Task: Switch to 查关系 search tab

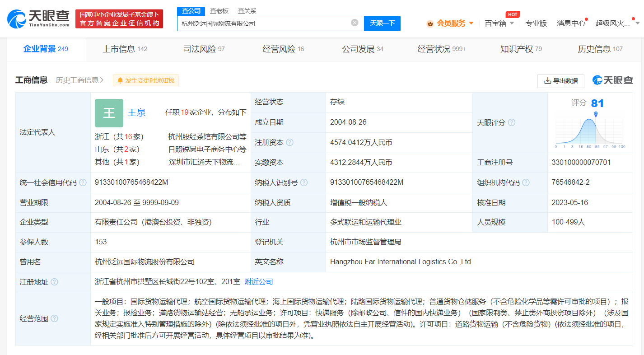Action: click(247, 11)
